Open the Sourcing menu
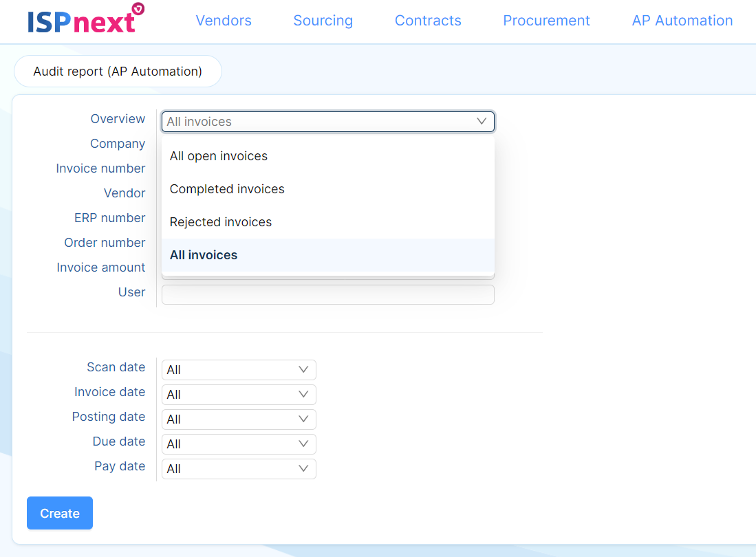The width and height of the screenshot is (756, 557). click(323, 20)
